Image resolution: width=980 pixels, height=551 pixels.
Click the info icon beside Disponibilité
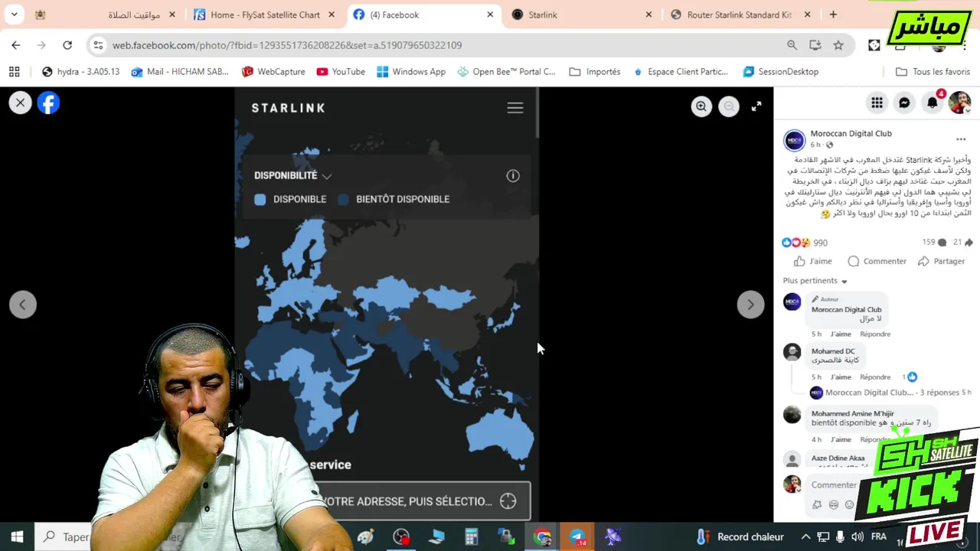tap(513, 176)
